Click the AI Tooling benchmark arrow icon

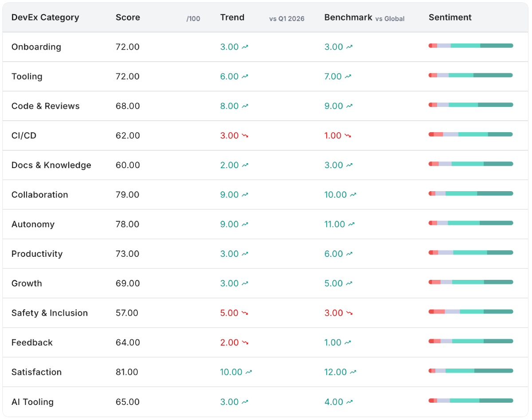(x=349, y=402)
